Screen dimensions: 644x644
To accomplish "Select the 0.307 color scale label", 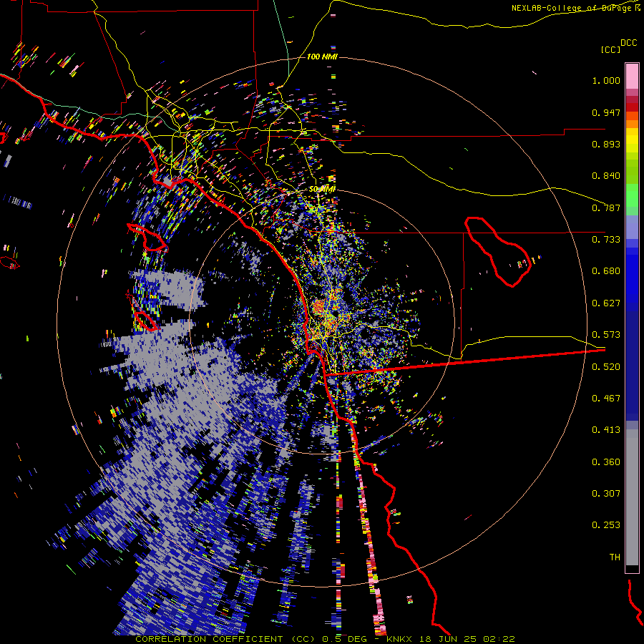I will 606,494.
